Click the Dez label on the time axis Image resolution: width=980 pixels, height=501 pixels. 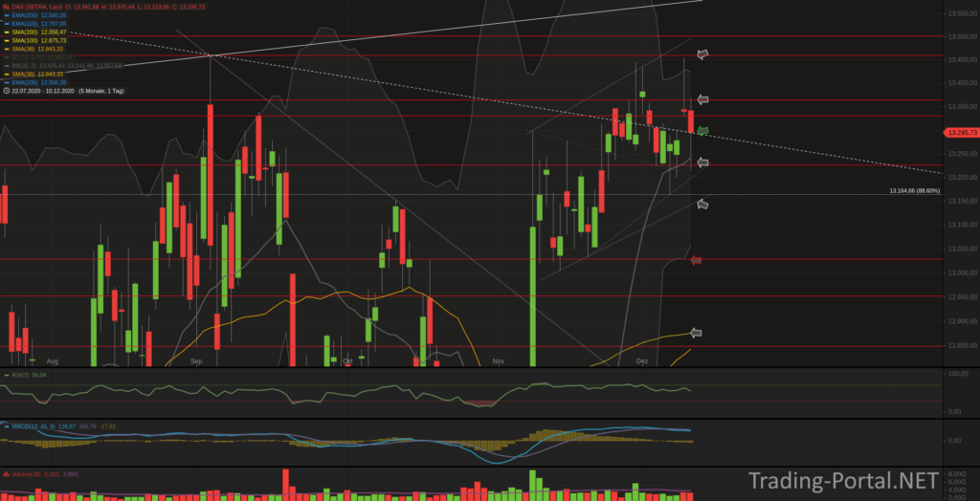click(642, 361)
